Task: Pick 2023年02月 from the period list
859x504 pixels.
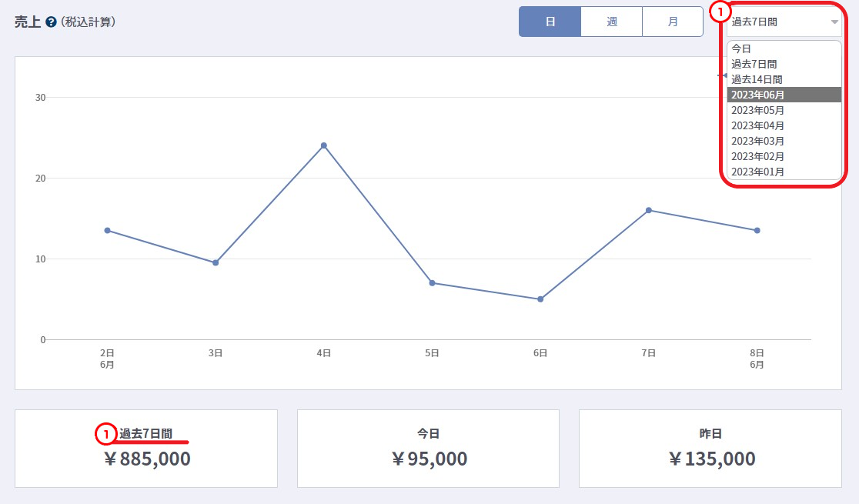Action: (757, 156)
